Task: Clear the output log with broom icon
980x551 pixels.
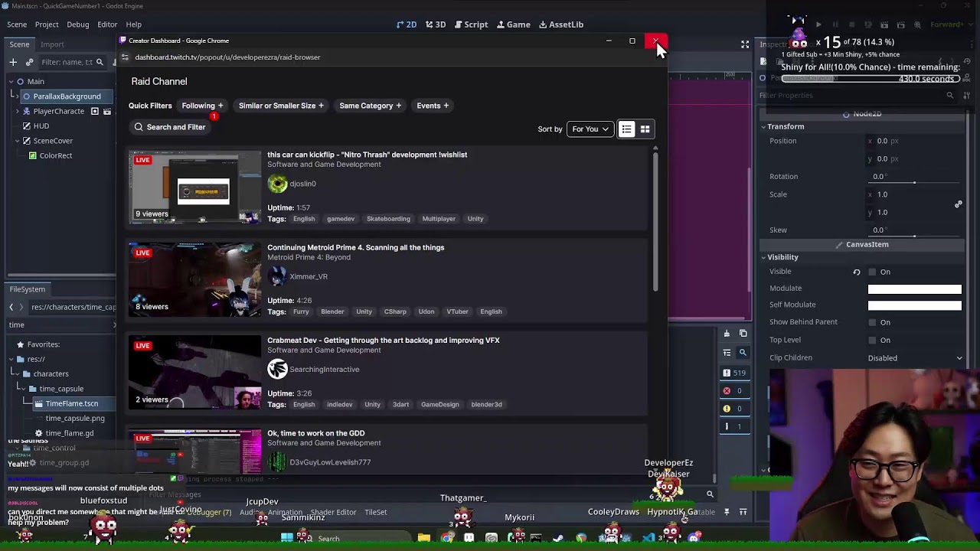Action: tap(727, 334)
